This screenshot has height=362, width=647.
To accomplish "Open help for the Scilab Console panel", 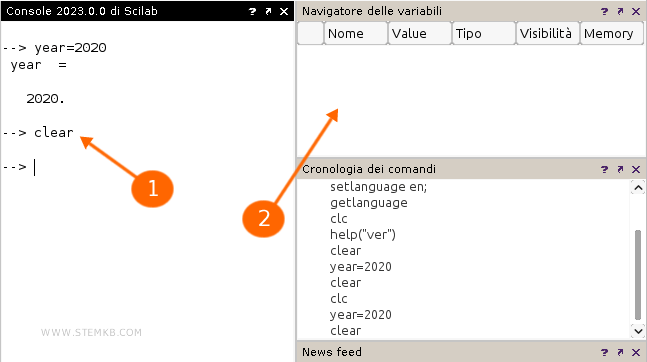I will pos(252,12).
